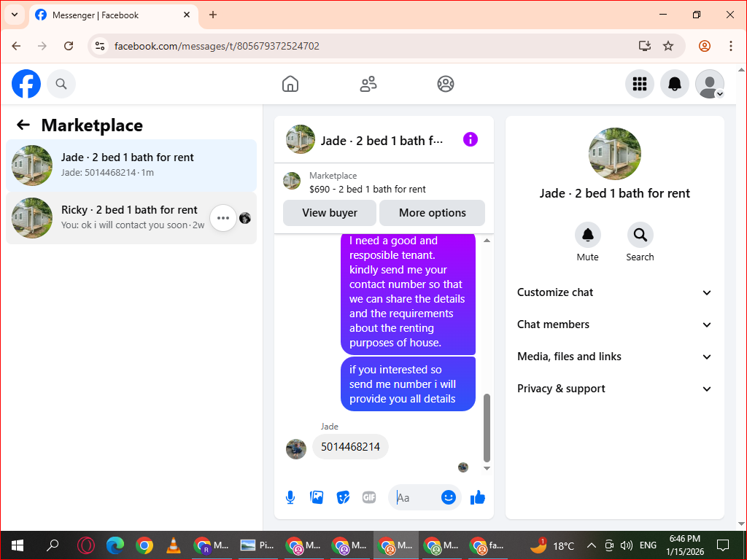This screenshot has width=747, height=560.
Task: Expand Privacy & support section
Action: (x=614, y=389)
